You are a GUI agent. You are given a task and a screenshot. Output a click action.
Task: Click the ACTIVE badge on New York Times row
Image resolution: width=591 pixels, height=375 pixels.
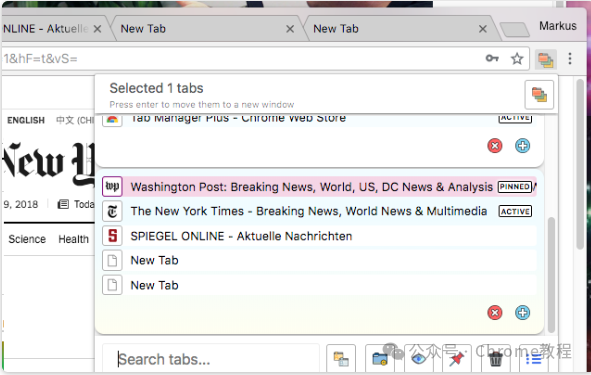(515, 211)
